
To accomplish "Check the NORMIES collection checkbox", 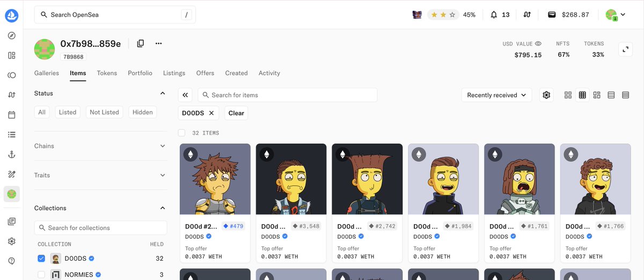I will 41,275.
